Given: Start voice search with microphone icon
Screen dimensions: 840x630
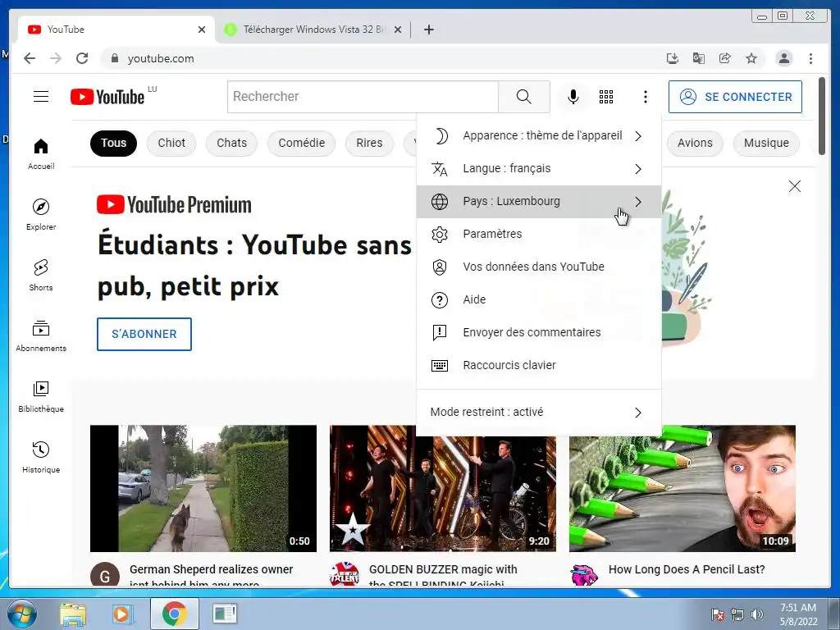Looking at the screenshot, I should (573, 97).
